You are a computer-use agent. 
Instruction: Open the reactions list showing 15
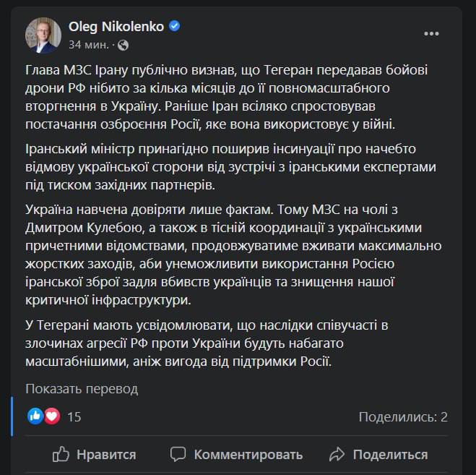tap(74, 416)
